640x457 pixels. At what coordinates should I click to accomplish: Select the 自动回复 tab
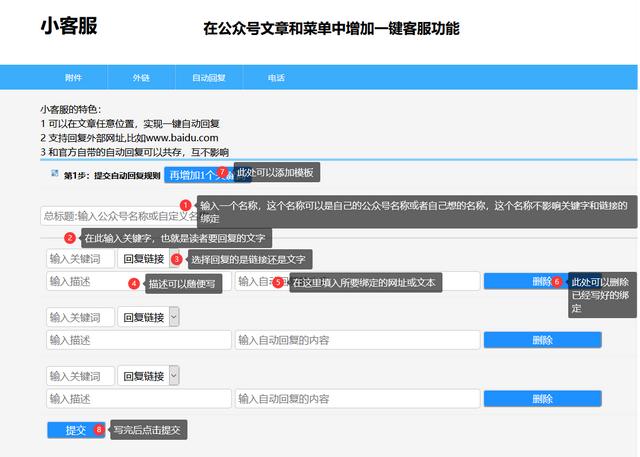[x=209, y=77]
